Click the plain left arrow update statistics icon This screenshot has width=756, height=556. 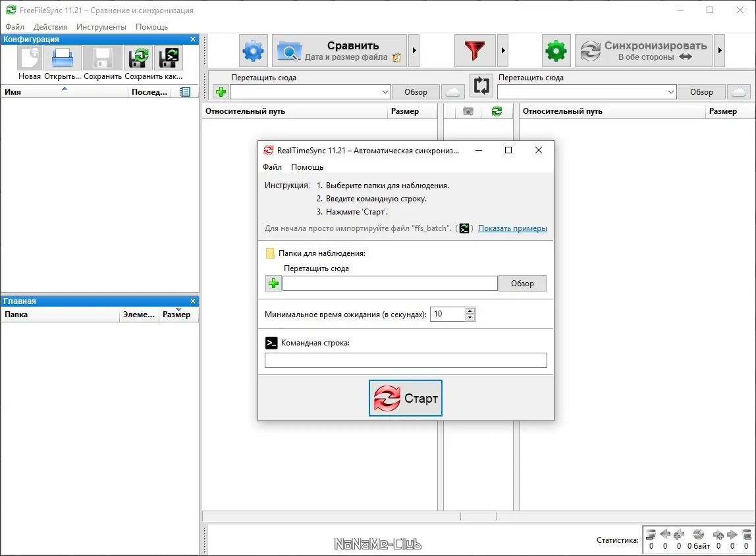pyautogui.click(x=665, y=534)
